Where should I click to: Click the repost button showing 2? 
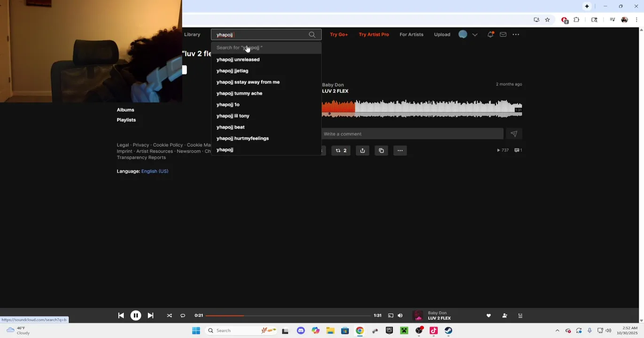(341, 151)
